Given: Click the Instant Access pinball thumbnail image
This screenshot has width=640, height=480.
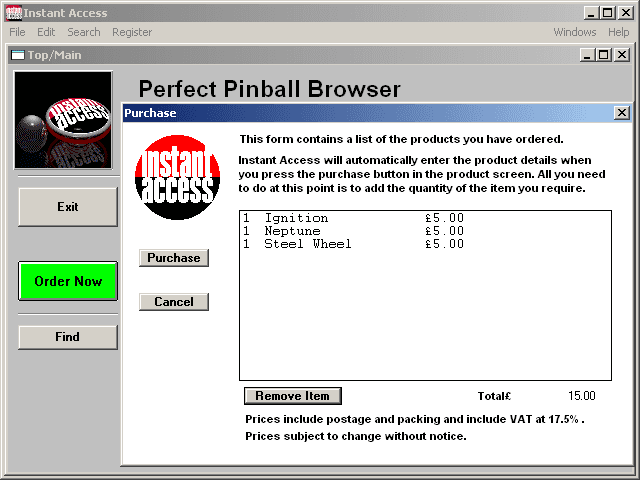Looking at the screenshot, I should 63,120.
